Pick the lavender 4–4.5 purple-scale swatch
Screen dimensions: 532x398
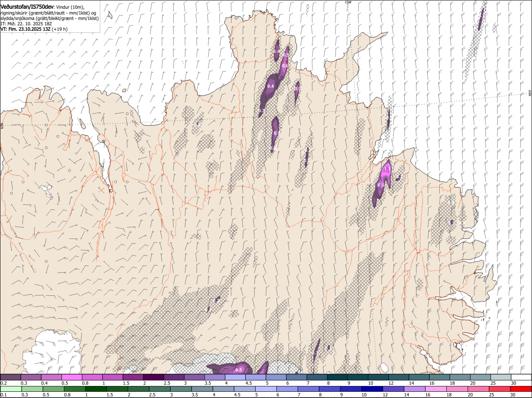(x=235, y=377)
